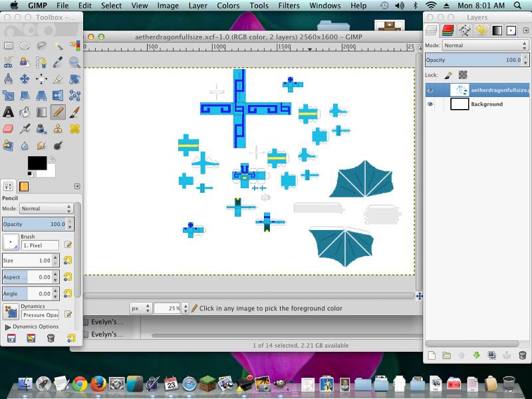Edit the brush via the icon beside 1. Pixel

[68, 244]
